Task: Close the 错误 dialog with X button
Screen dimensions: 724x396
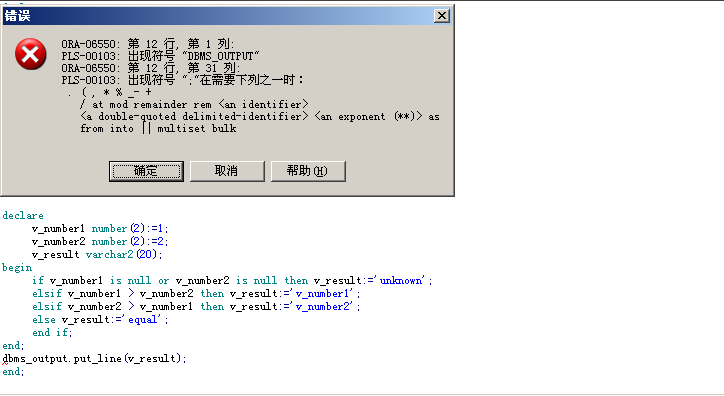Action: [x=442, y=16]
